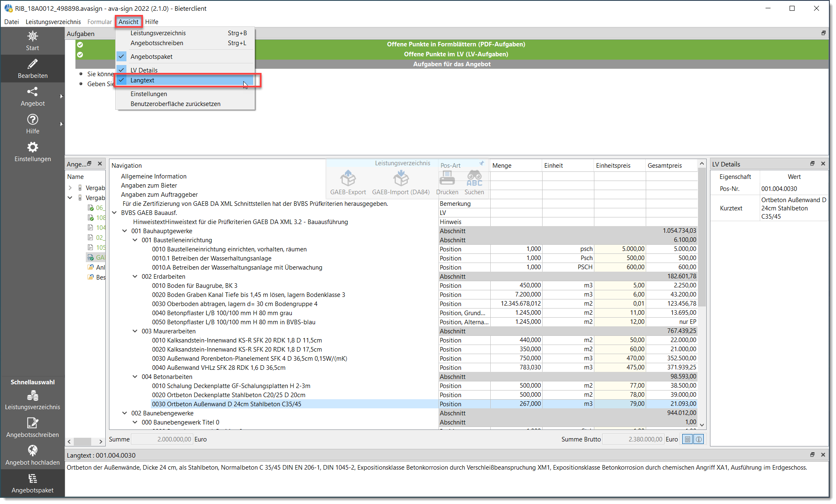Collapse the 002 Erdarbeiten section
This screenshot has width=836, height=504.
coord(135,277)
